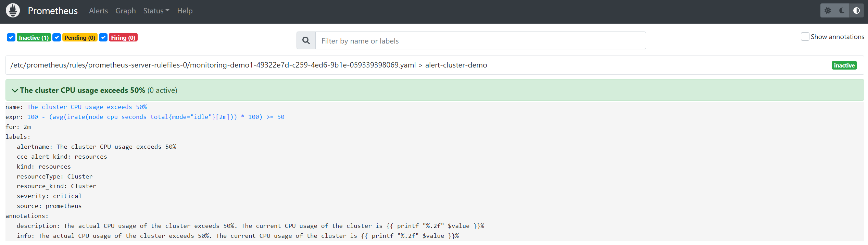Open the Help link in navbar

185,11
